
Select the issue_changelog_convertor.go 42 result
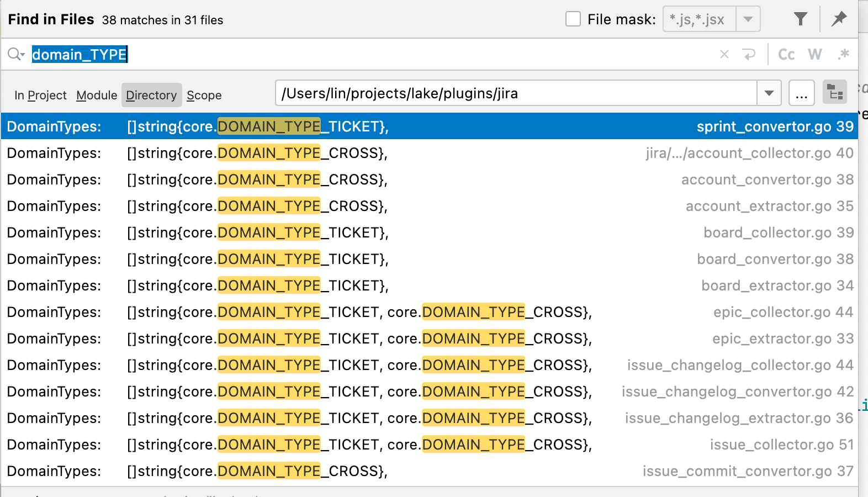430,392
